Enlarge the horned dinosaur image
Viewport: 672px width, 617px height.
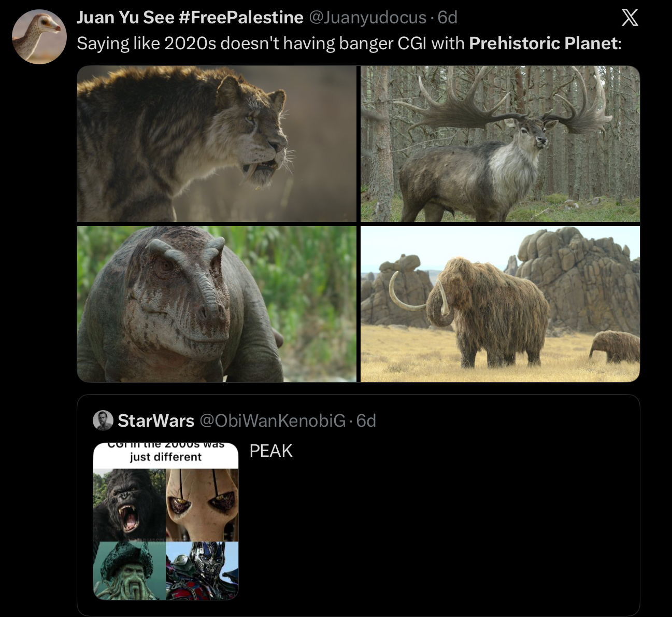pyautogui.click(x=217, y=304)
